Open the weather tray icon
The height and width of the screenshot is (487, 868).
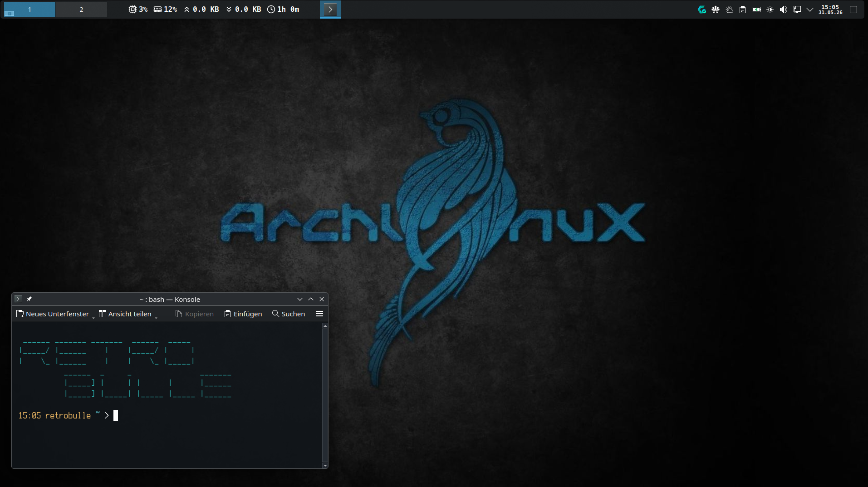point(729,10)
